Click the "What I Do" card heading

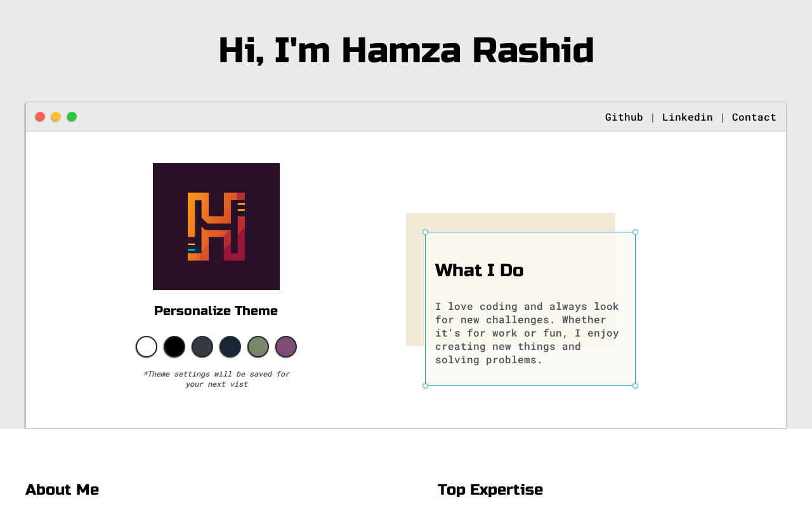[479, 271]
